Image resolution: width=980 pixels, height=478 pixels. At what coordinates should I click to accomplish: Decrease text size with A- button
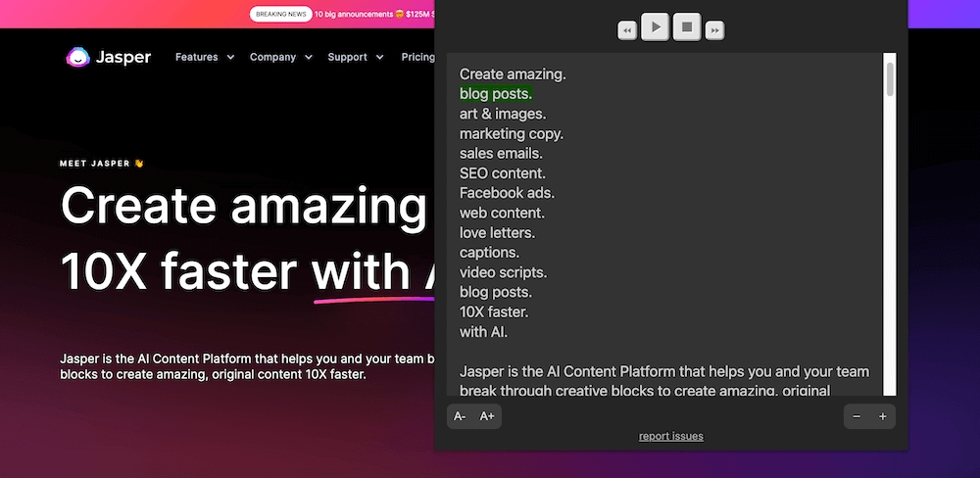(460, 416)
